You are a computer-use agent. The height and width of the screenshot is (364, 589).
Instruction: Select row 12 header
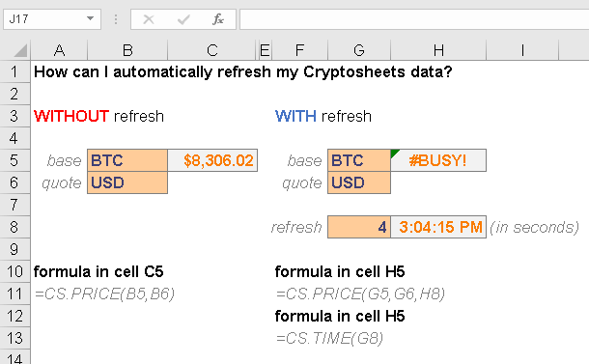point(14,316)
